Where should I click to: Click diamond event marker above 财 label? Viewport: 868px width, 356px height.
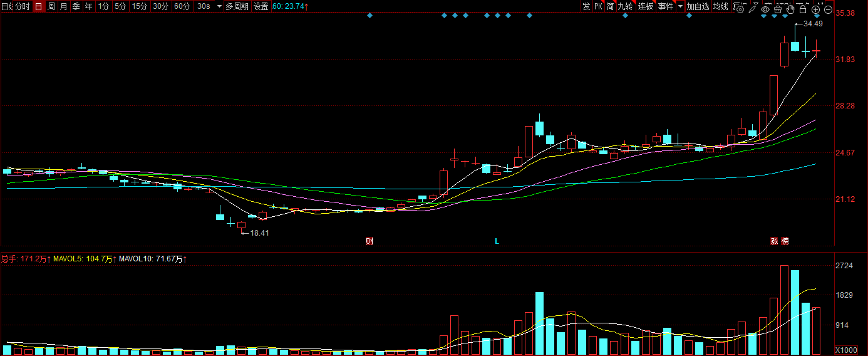pyautogui.click(x=369, y=15)
